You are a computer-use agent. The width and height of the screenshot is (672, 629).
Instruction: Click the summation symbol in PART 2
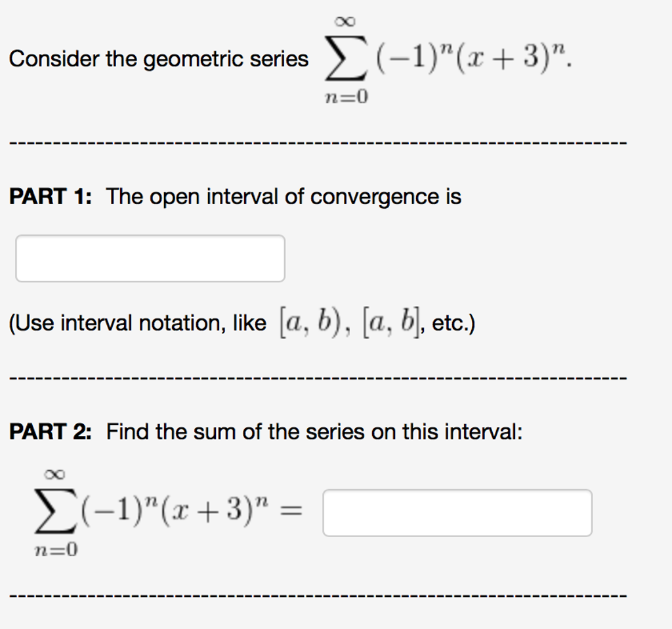56,511
